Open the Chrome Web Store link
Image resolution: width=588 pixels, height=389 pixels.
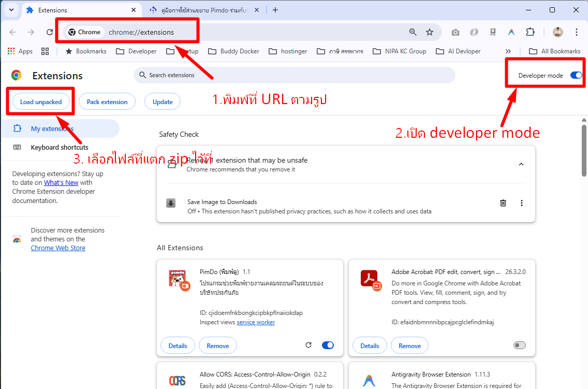pos(58,248)
